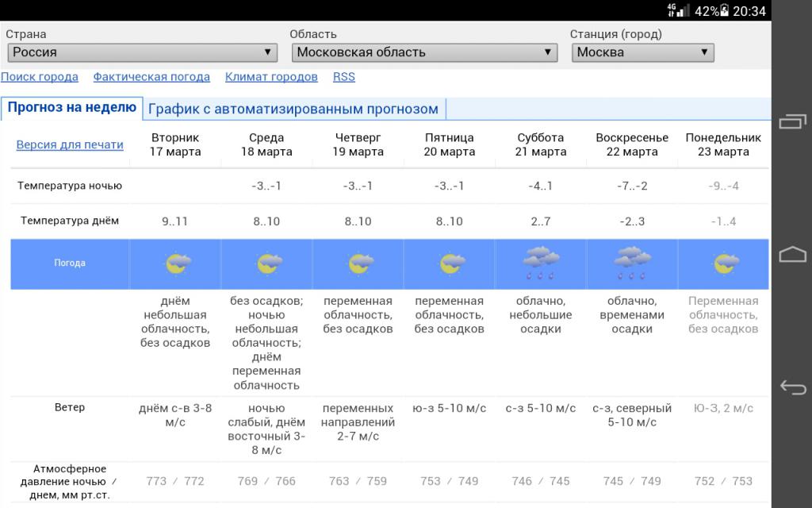The height and width of the screenshot is (508, 812).
Task: Tap the Android recent apps button
Action: pyautogui.click(x=793, y=121)
